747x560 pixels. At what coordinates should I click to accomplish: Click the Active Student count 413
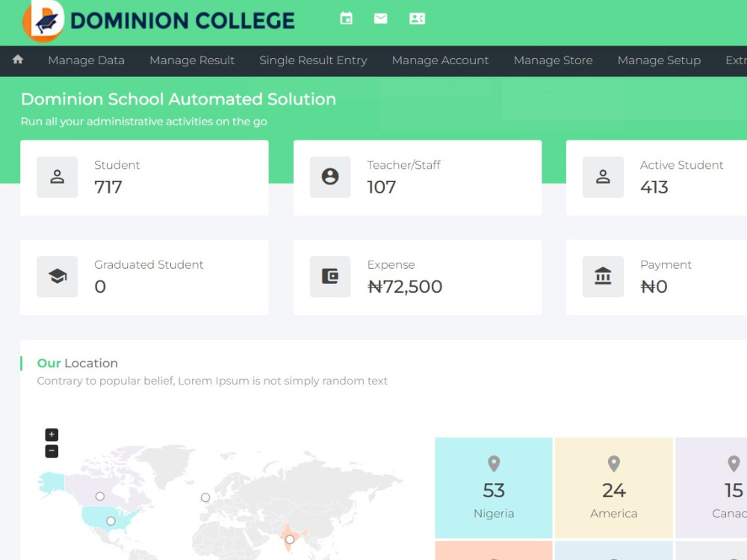654,187
